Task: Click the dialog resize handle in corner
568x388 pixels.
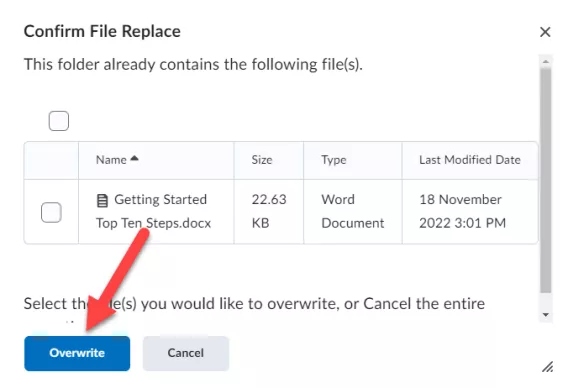Action: point(547,367)
